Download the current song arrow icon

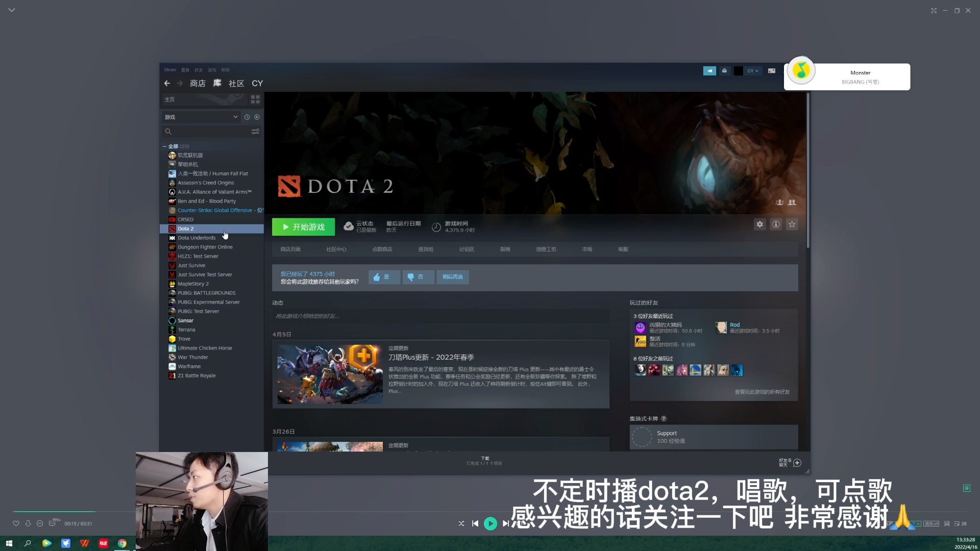pyautogui.click(x=28, y=523)
